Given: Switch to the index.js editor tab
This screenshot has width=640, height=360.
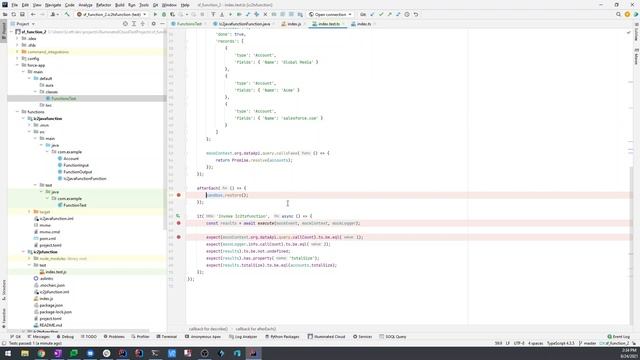Looking at the screenshot, I should 292,24.
